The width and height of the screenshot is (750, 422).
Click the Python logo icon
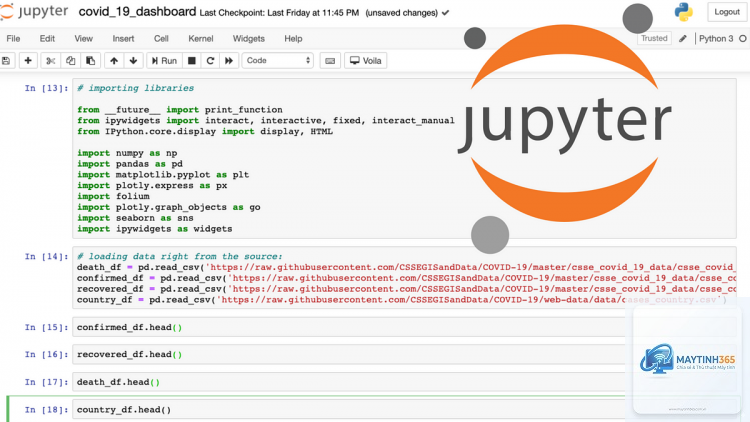point(684,12)
